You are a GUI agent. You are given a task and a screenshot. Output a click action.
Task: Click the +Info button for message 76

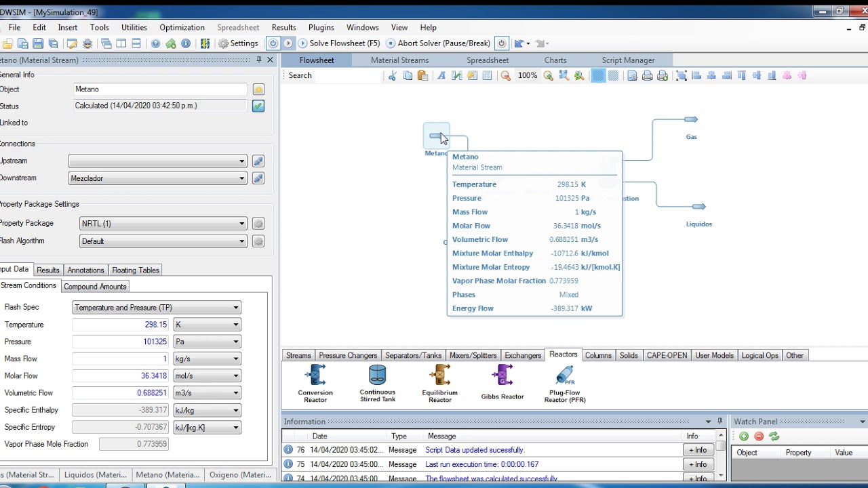(697, 450)
